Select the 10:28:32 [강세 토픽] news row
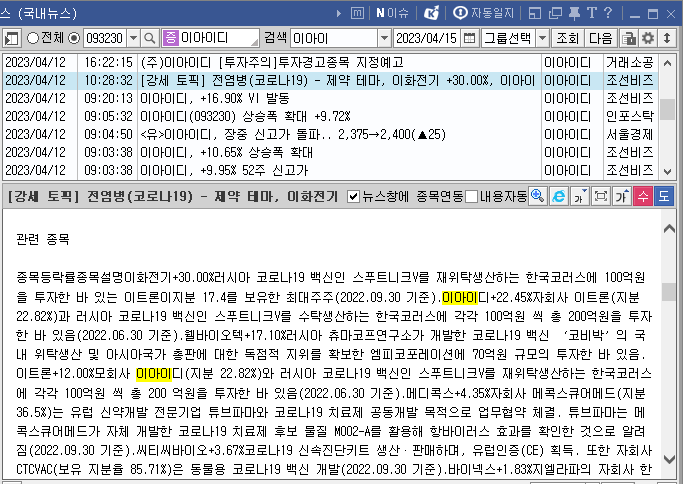683x484 pixels. tap(331, 81)
